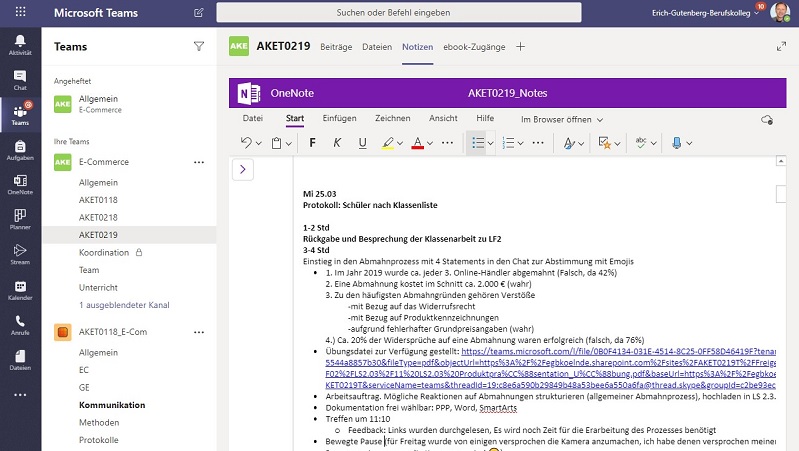This screenshot has width=799, height=451.
Task: Open the Im Browser öffnen dropdown
Action: [x=562, y=120]
